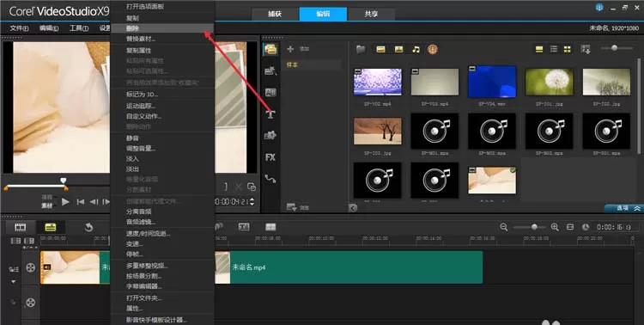Open the FX filter library
The width and height of the screenshot is (644, 325).
270,157
